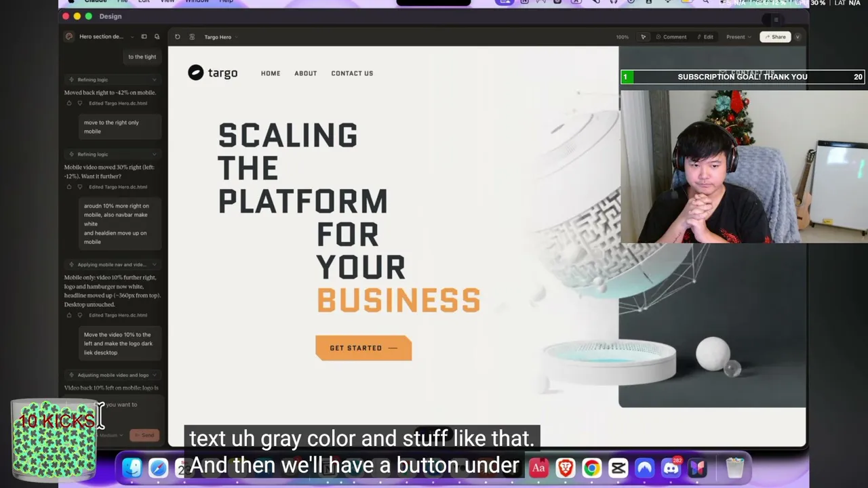Click the Share button
The image size is (868, 488).
(x=775, y=37)
